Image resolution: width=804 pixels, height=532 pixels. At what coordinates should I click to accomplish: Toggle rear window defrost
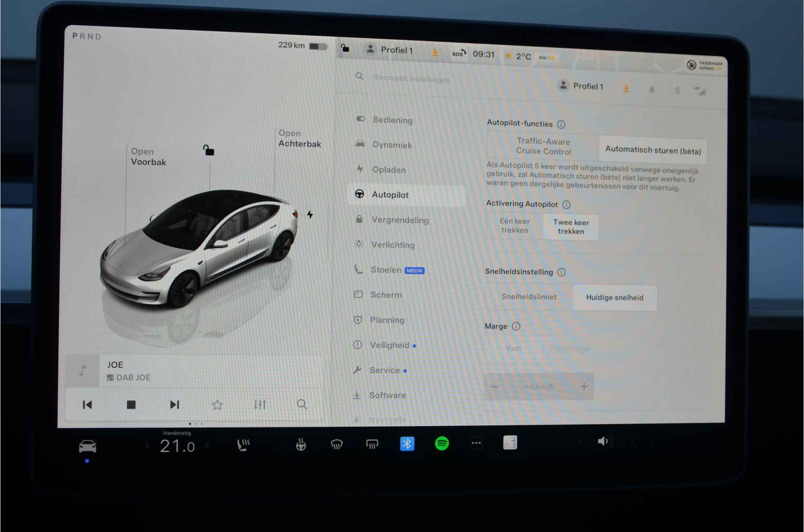372,444
